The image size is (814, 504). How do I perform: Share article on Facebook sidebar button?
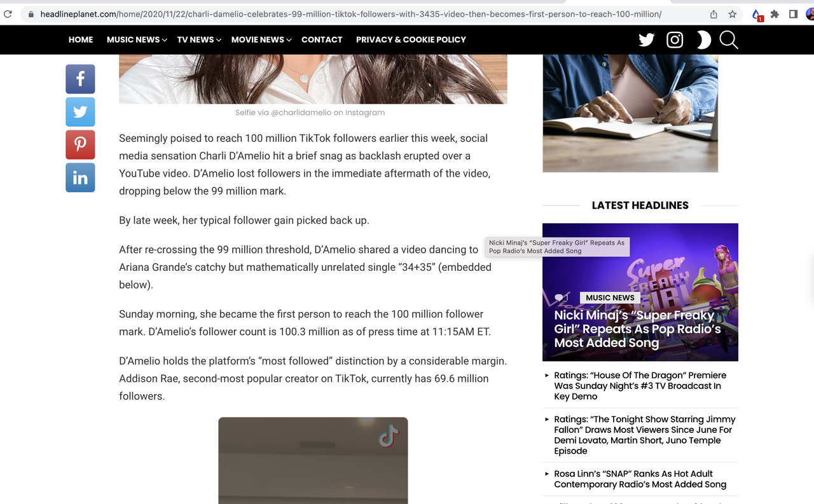point(80,79)
